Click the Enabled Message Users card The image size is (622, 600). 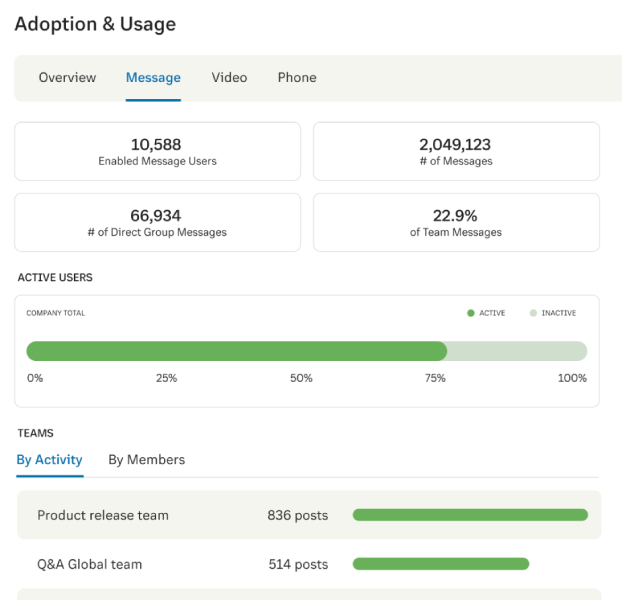pos(157,151)
